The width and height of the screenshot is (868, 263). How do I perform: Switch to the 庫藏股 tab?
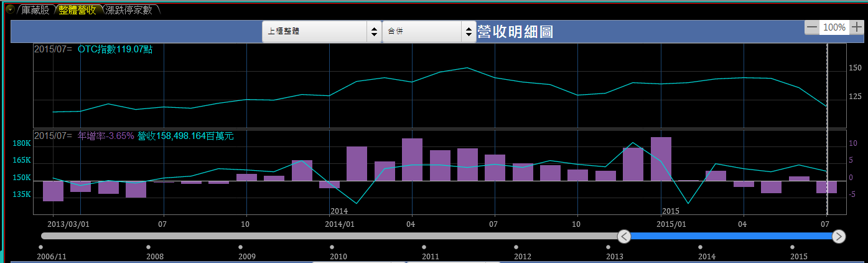click(35, 10)
